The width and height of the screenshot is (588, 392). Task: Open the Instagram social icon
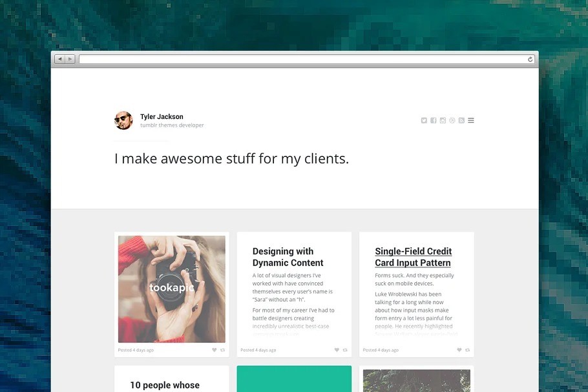click(x=443, y=120)
